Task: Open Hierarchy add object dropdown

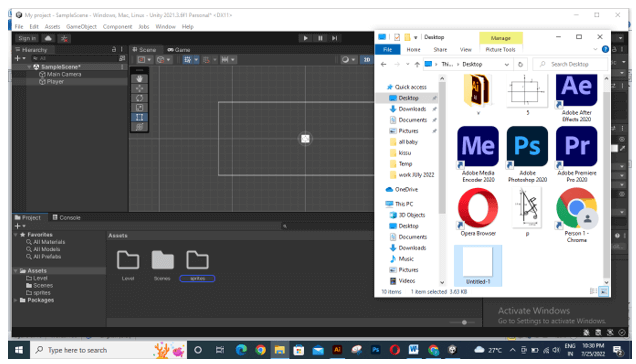Action: coord(20,59)
